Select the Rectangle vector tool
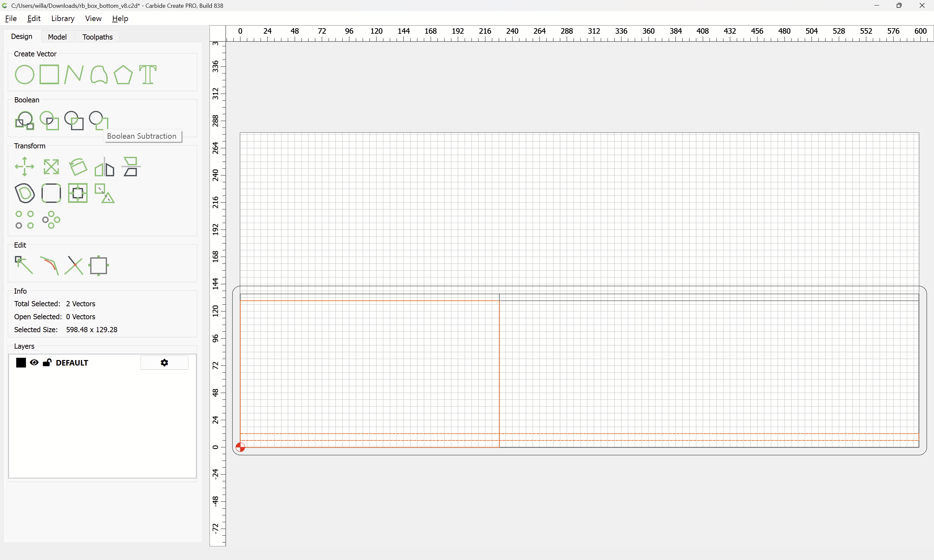The width and height of the screenshot is (934, 560). point(49,74)
